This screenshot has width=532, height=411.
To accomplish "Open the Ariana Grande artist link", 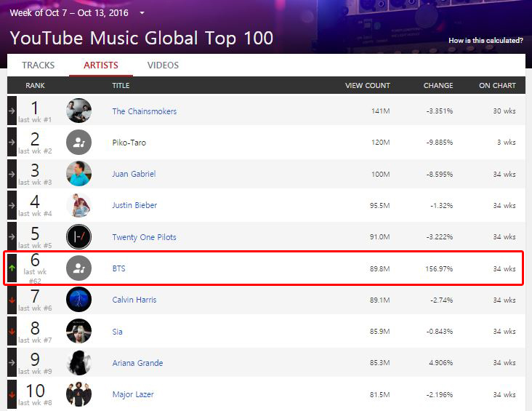I will [138, 363].
